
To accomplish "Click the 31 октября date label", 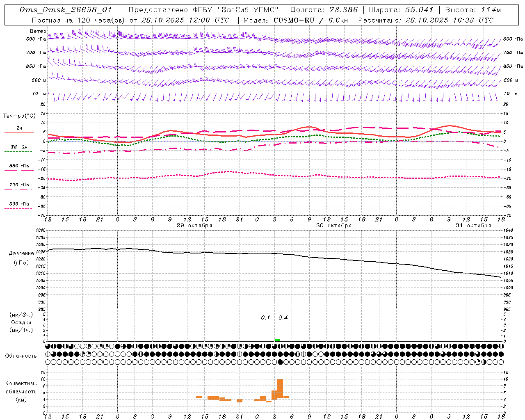I will coord(473,226).
